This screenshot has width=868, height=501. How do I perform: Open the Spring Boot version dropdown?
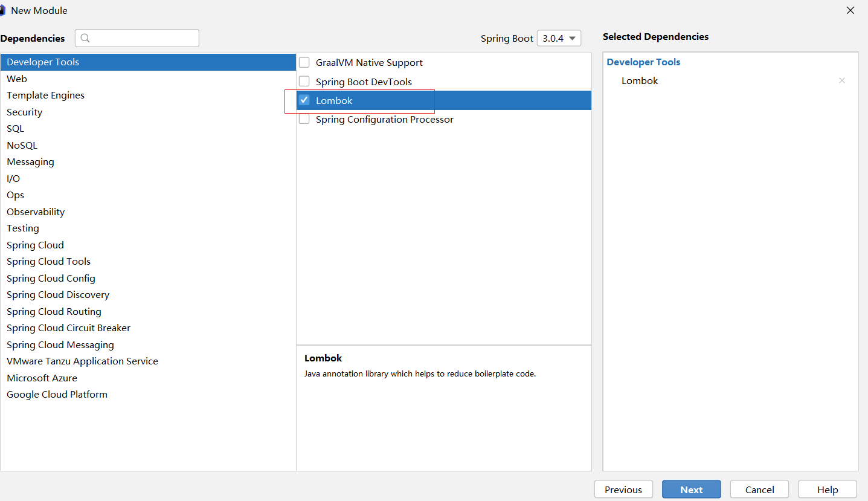tap(559, 38)
